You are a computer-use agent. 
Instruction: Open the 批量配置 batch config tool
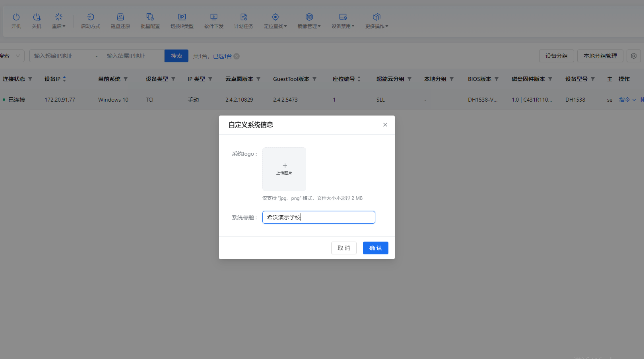(150, 17)
